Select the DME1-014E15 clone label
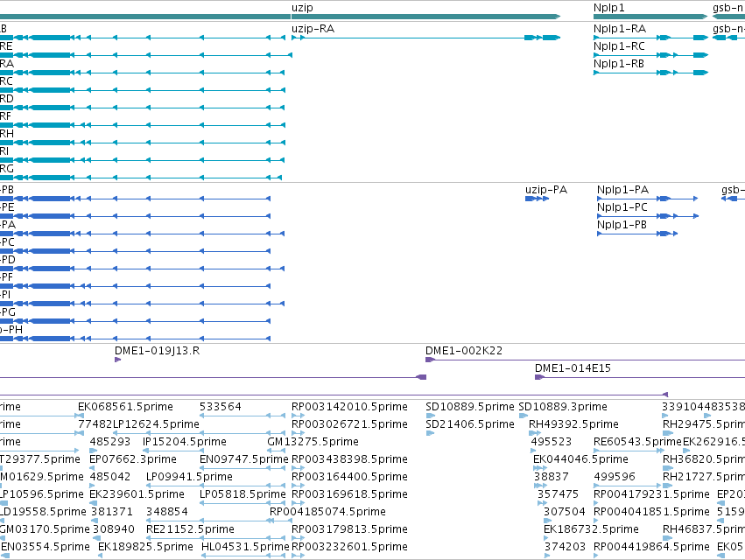The width and height of the screenshot is (745, 560). 573,368
